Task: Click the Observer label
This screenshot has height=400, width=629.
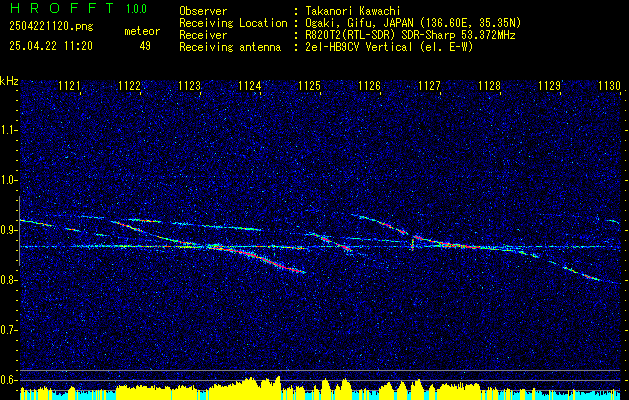Action: click(x=203, y=11)
